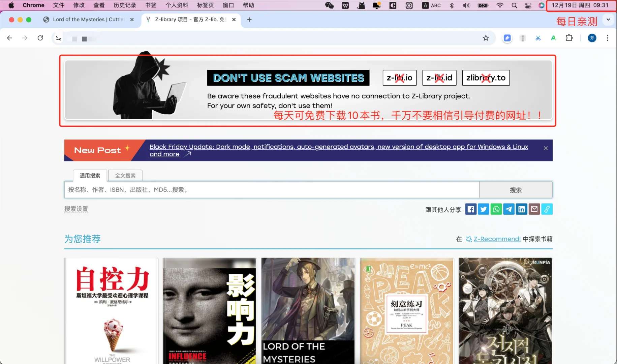Image resolution: width=617 pixels, height=364 pixels.
Task: Bookmark this page with star icon
Action: pyautogui.click(x=486, y=38)
